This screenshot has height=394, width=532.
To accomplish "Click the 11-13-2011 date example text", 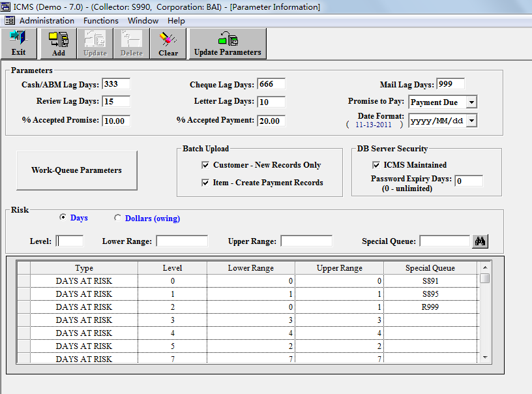I will coord(373,125).
